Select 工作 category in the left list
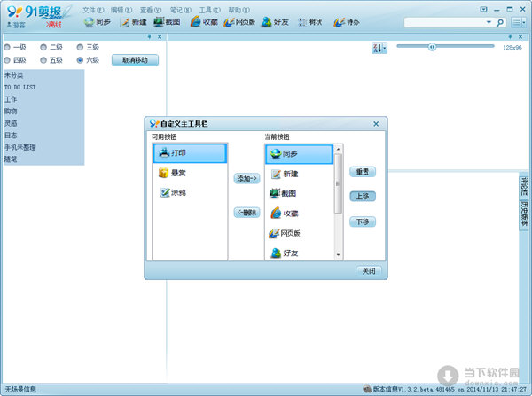Screen dimensions: 532x396 [11, 100]
